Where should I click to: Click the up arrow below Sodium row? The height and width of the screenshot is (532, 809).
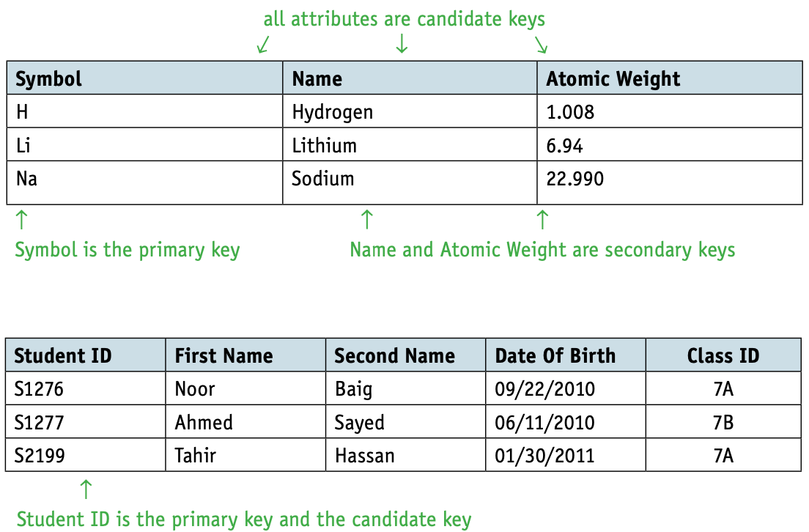click(367, 219)
